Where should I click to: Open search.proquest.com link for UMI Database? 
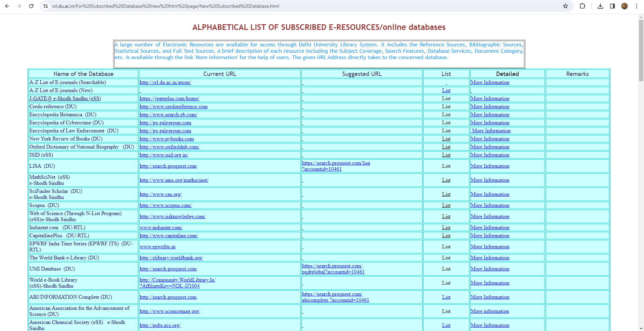tap(168, 269)
